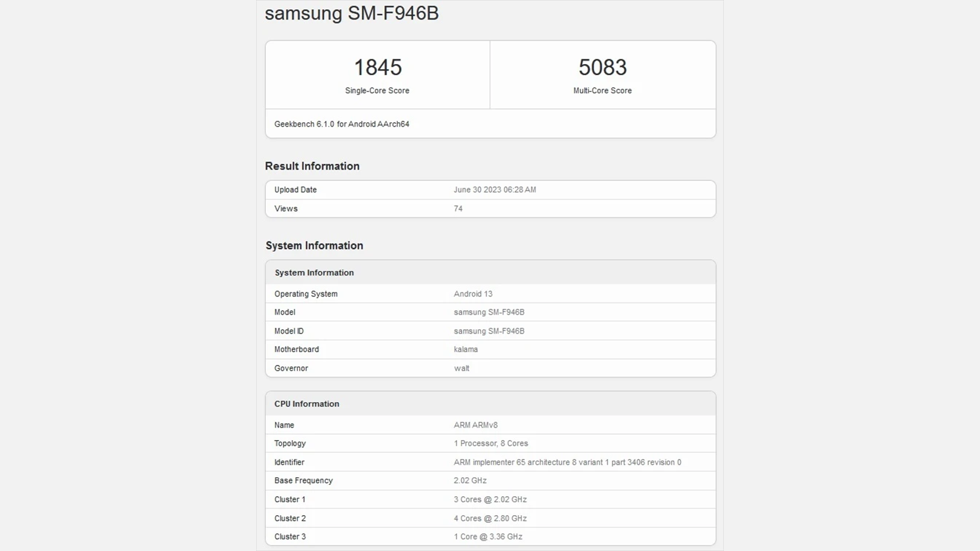Click the large System Information section heading
The width and height of the screenshot is (980, 551).
tap(314, 246)
